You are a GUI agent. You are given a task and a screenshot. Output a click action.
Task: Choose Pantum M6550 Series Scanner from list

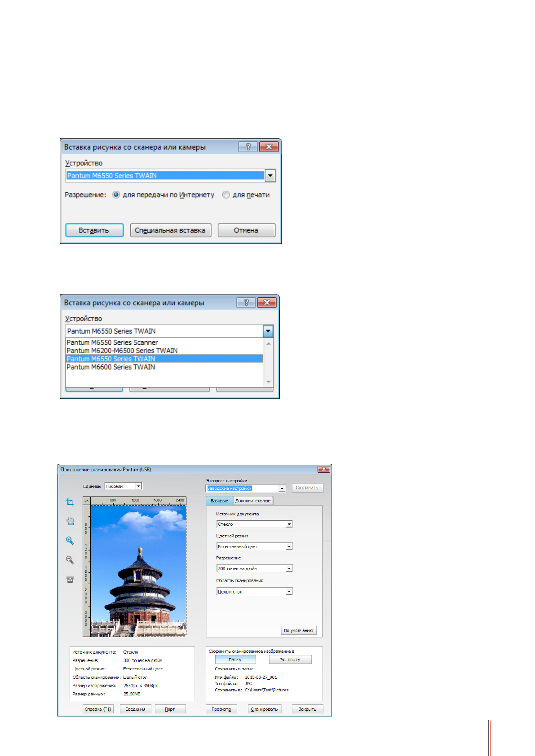[112, 343]
